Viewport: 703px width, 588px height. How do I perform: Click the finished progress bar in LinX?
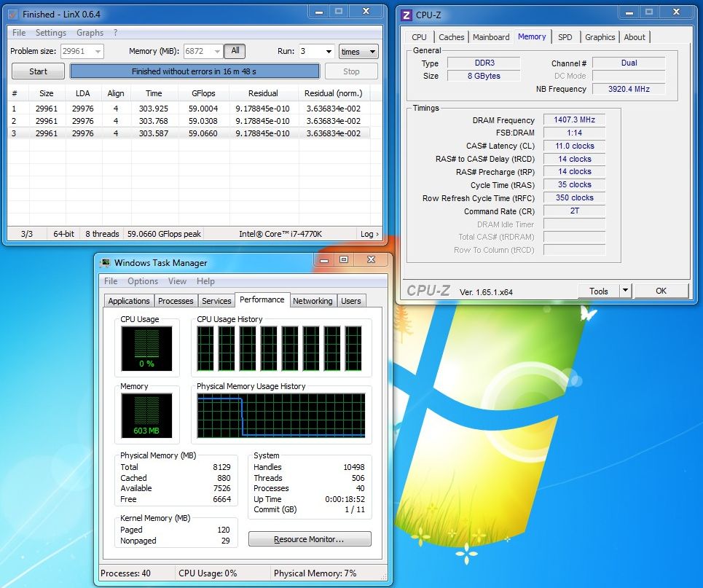click(x=195, y=71)
